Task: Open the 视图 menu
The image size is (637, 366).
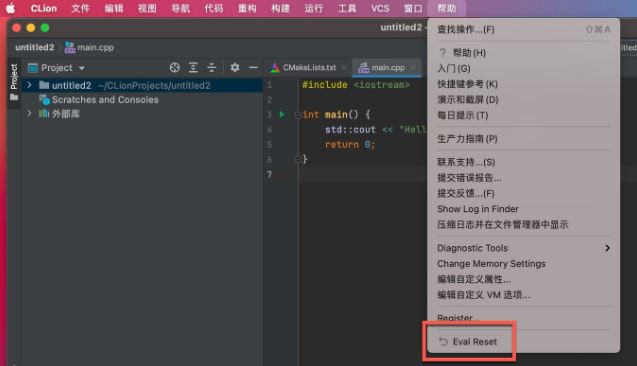Action: point(147,9)
